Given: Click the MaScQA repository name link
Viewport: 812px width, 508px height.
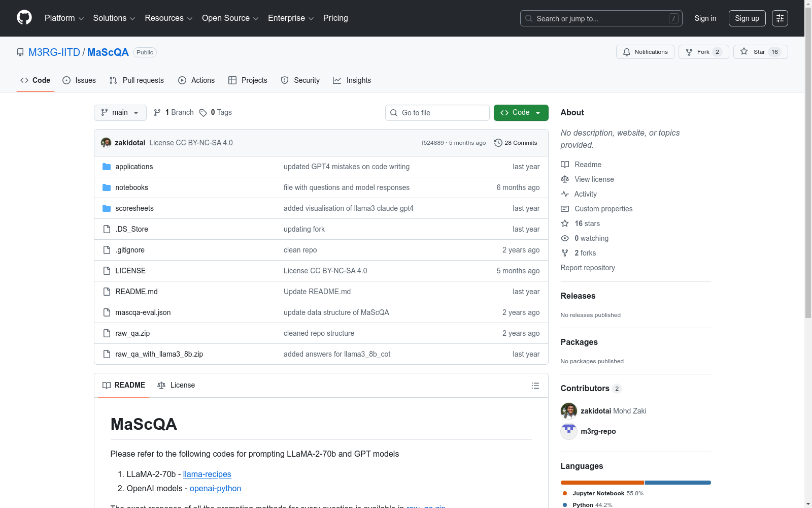Looking at the screenshot, I should 108,52.
